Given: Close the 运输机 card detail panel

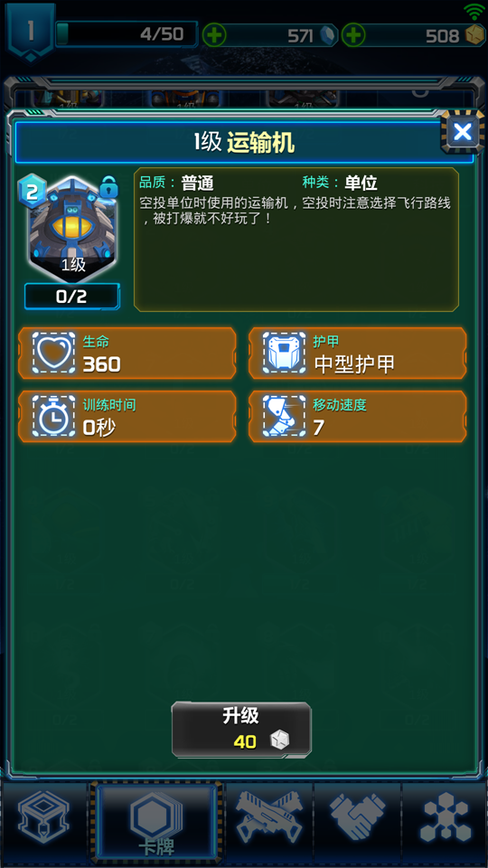Looking at the screenshot, I should [x=462, y=132].
